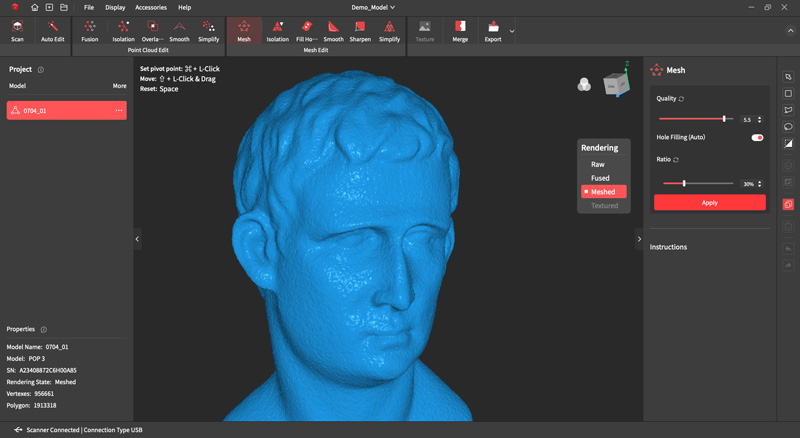Screen dimensions: 800x438
Task: Select the Overlap detection tool
Action: click(x=152, y=31)
